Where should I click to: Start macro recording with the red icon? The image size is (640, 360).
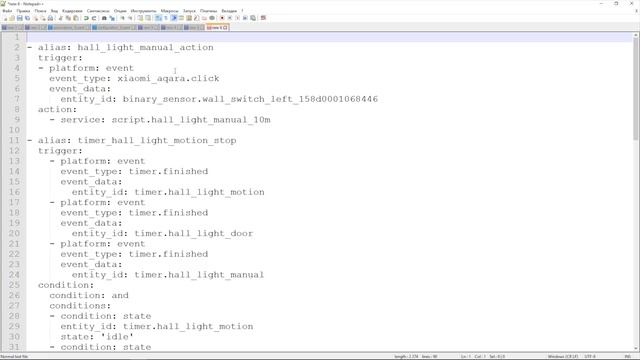point(222,18)
